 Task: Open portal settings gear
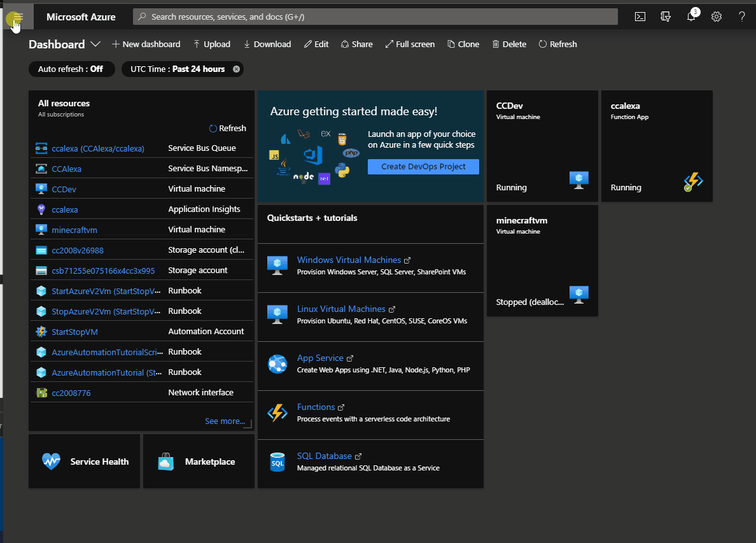click(717, 17)
